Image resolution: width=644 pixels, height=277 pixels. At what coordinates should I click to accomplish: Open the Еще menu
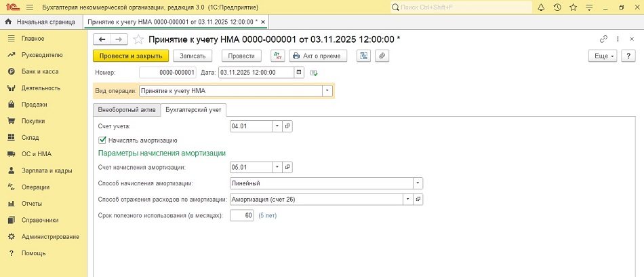pyautogui.click(x=601, y=56)
